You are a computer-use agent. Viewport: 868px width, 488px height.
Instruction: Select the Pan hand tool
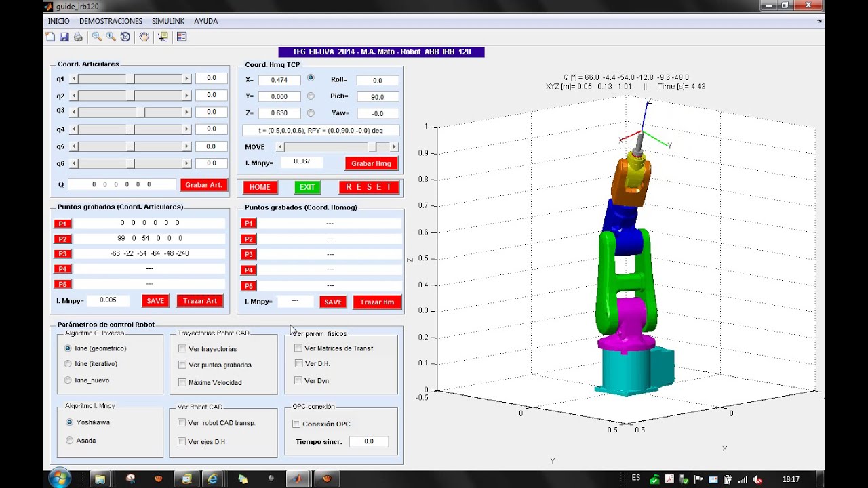[x=144, y=37]
